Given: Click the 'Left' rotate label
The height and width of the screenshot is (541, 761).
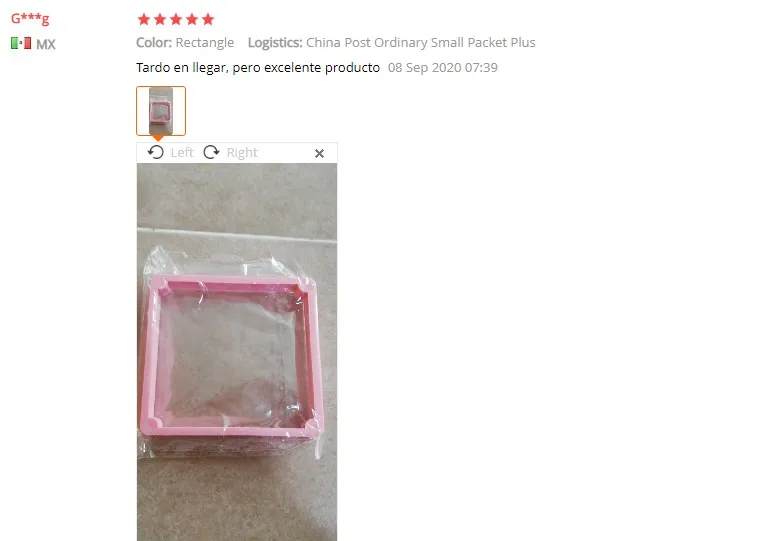Looking at the screenshot, I should click(182, 153).
